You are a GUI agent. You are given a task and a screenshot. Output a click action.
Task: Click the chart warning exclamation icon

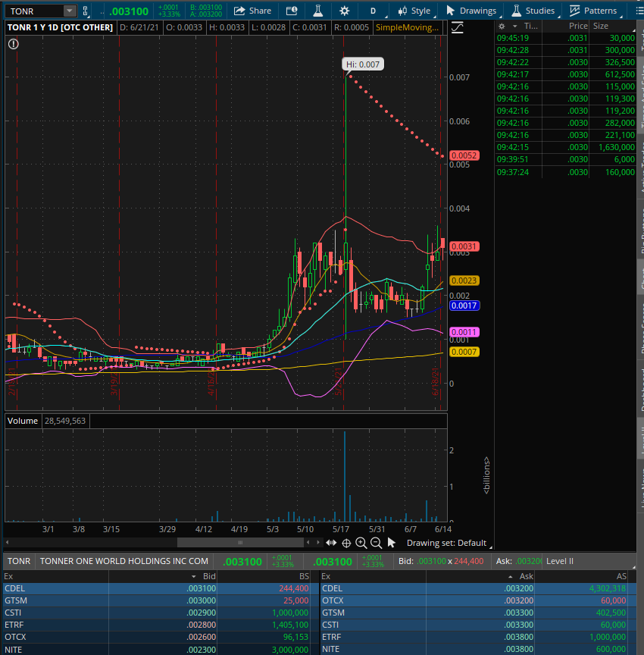tap(14, 44)
